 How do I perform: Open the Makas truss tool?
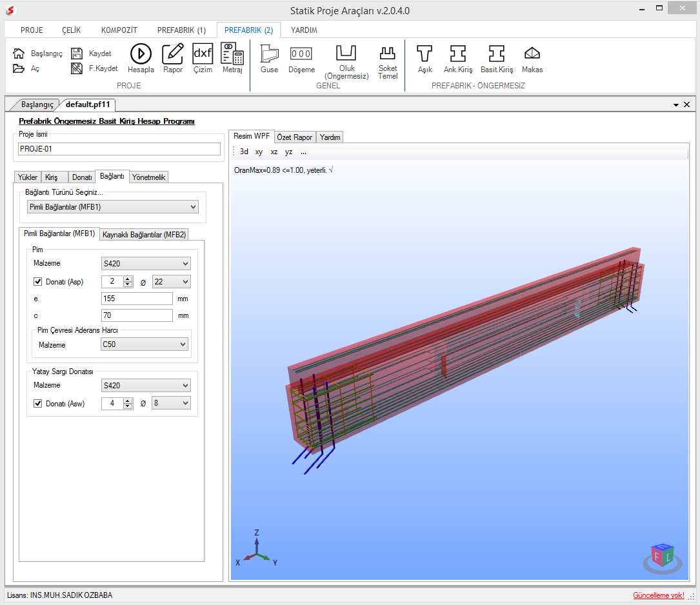pos(532,54)
